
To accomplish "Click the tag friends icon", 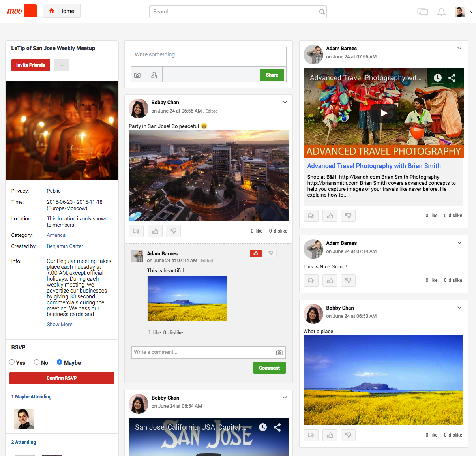I will 154,75.
